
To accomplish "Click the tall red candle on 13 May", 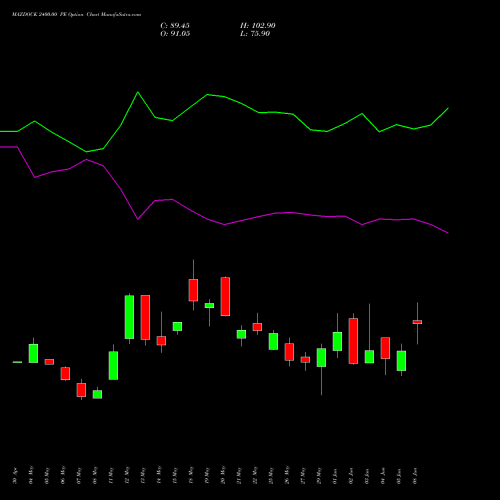I will [x=145, y=317].
